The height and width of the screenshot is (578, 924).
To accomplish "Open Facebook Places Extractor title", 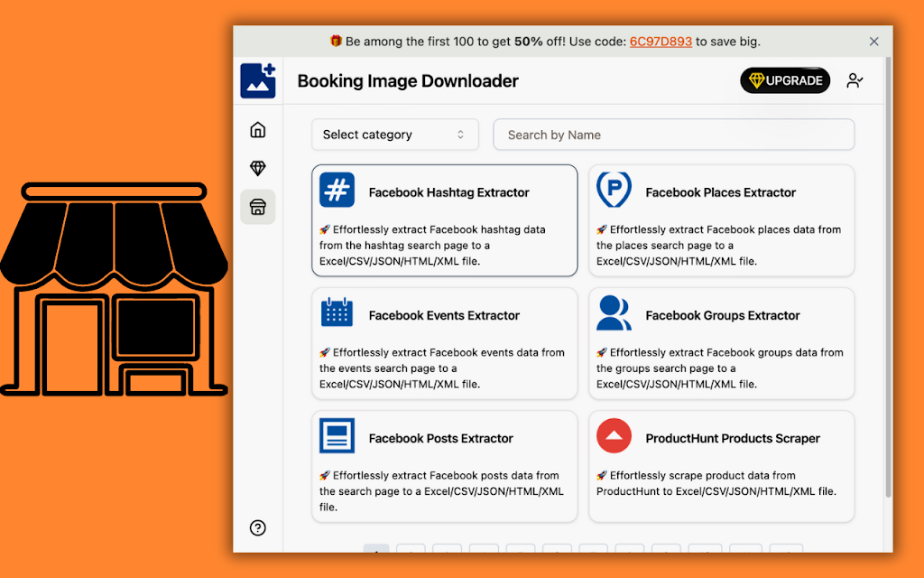I will (x=721, y=192).
